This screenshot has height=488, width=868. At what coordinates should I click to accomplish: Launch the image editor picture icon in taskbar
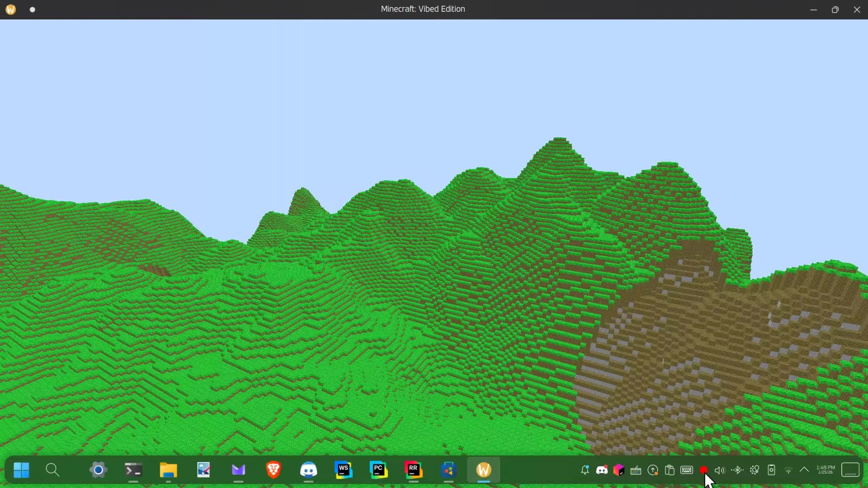(x=203, y=470)
